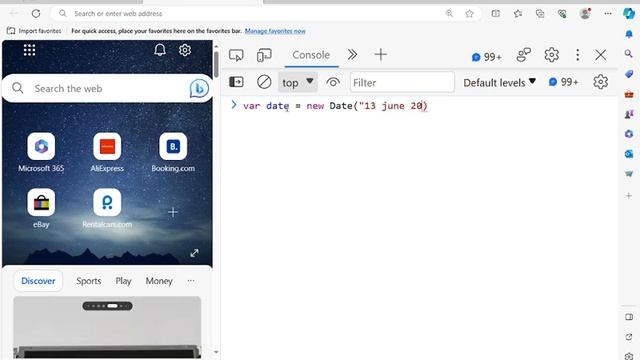Click Import favorites on favorites bar
The width and height of the screenshot is (640, 360).
(x=34, y=31)
